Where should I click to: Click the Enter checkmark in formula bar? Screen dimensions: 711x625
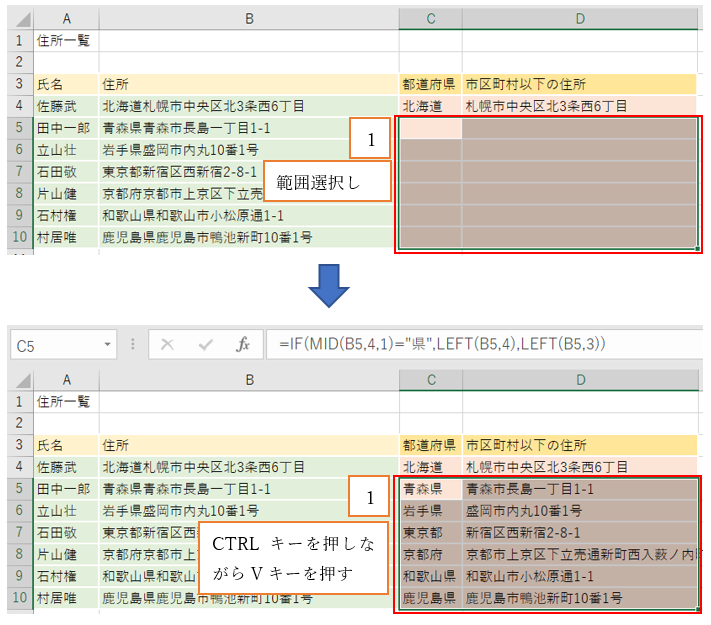(x=206, y=345)
